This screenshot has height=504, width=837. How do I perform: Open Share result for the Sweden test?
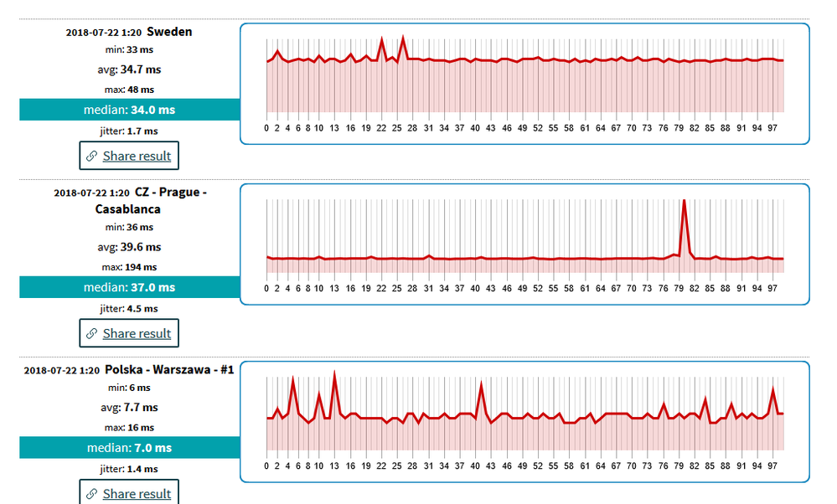point(129,156)
